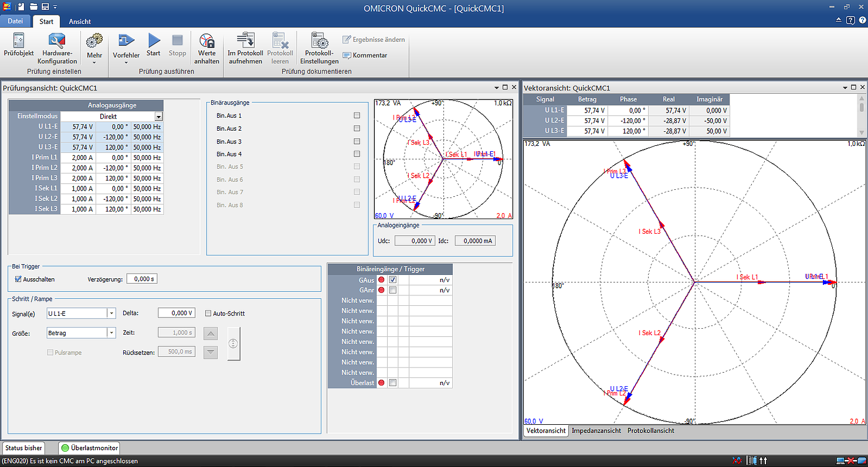Click the OMICRON application logo icon
Screen dimensions: 868x467
[x=6, y=8]
